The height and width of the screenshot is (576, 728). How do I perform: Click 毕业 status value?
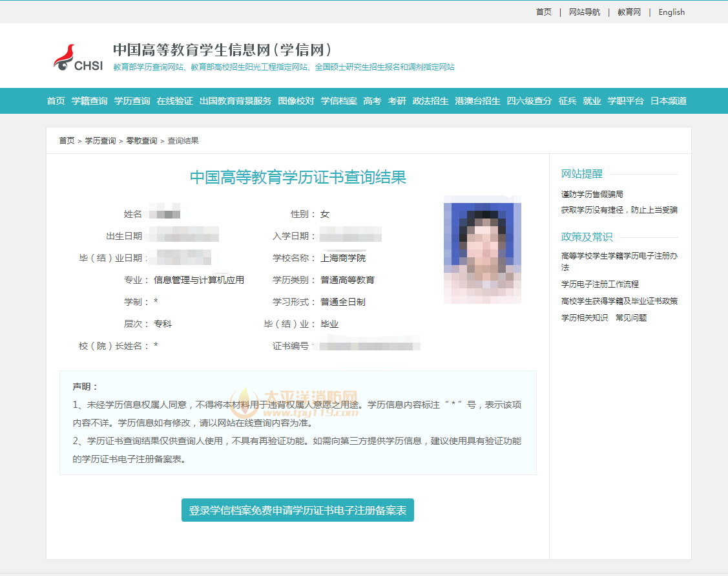[x=329, y=324]
